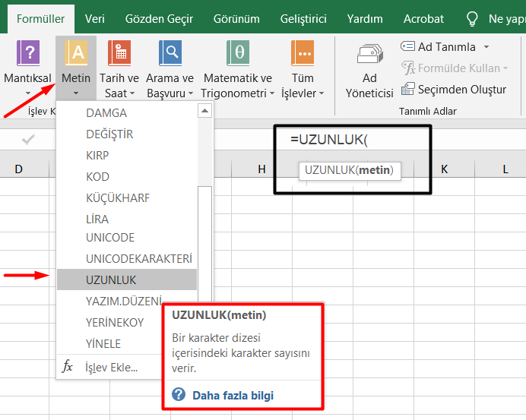The width and height of the screenshot is (526, 420).
Task: Expand the Mantıksal dropdown arrow
Action: (x=28, y=93)
